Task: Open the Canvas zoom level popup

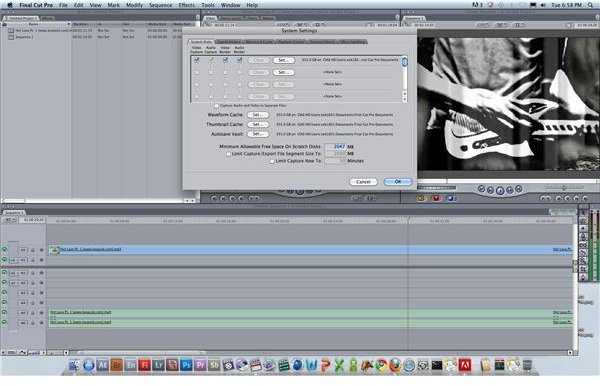Action: pos(483,25)
